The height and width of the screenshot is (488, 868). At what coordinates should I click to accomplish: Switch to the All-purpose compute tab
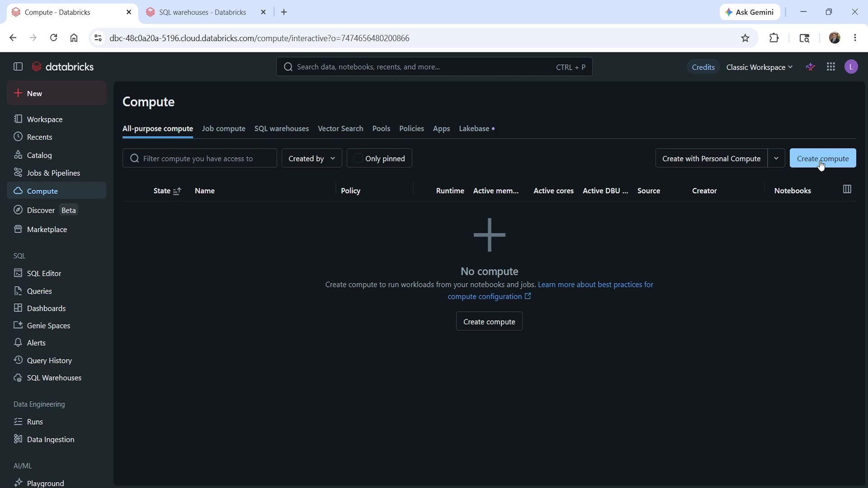coord(158,129)
